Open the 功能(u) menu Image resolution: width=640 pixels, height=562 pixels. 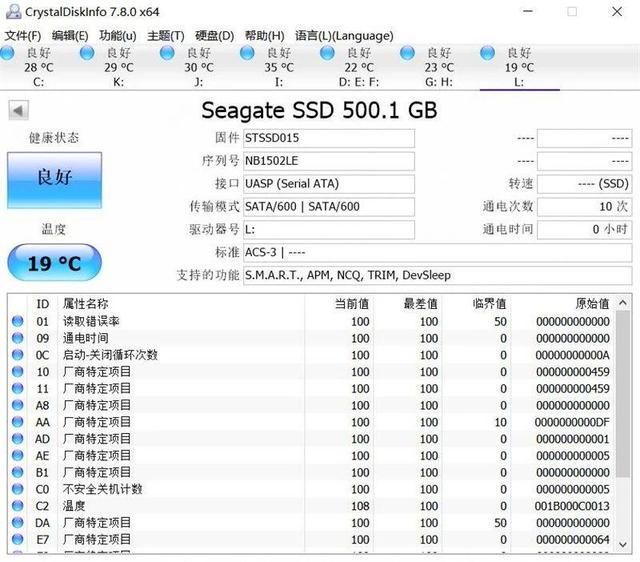tap(118, 36)
